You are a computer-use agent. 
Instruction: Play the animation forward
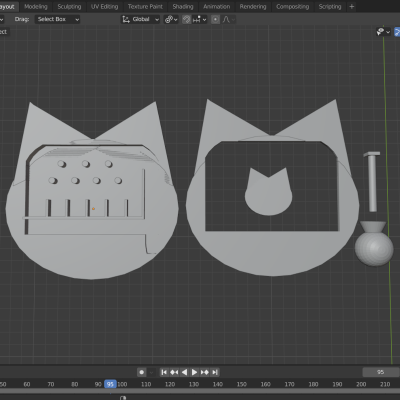(x=194, y=372)
